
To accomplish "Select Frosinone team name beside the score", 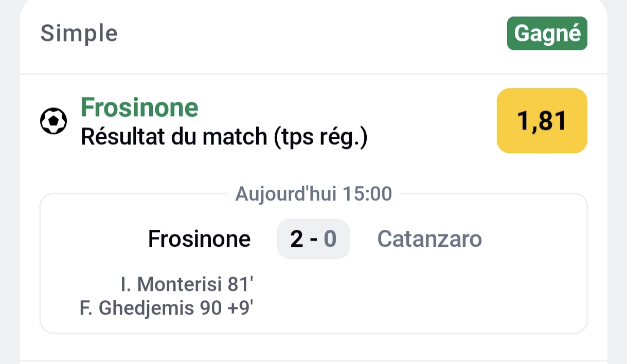I will 199,239.
